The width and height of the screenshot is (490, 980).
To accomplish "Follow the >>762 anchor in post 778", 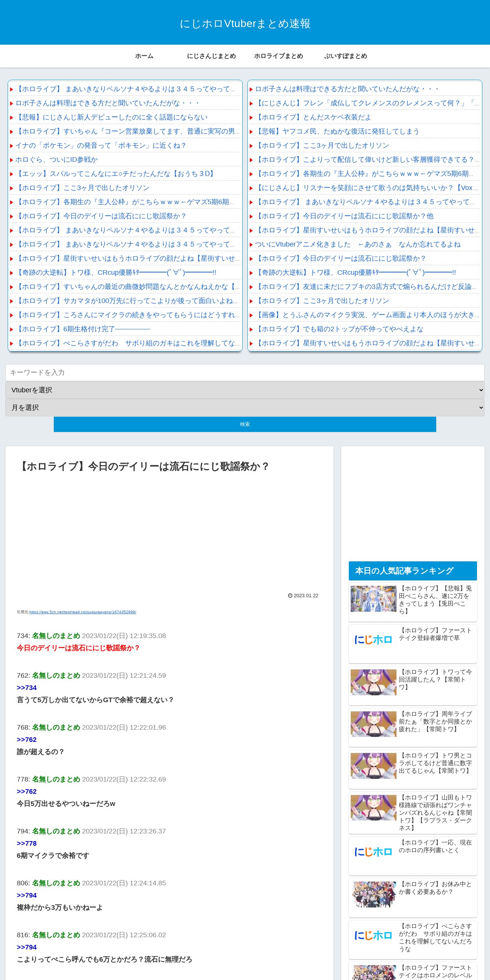I will click(x=27, y=791).
